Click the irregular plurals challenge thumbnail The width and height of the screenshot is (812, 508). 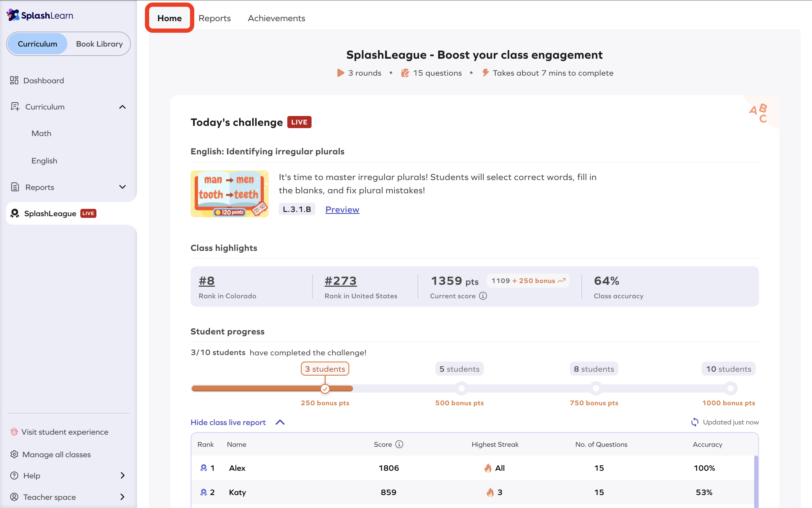click(x=230, y=194)
